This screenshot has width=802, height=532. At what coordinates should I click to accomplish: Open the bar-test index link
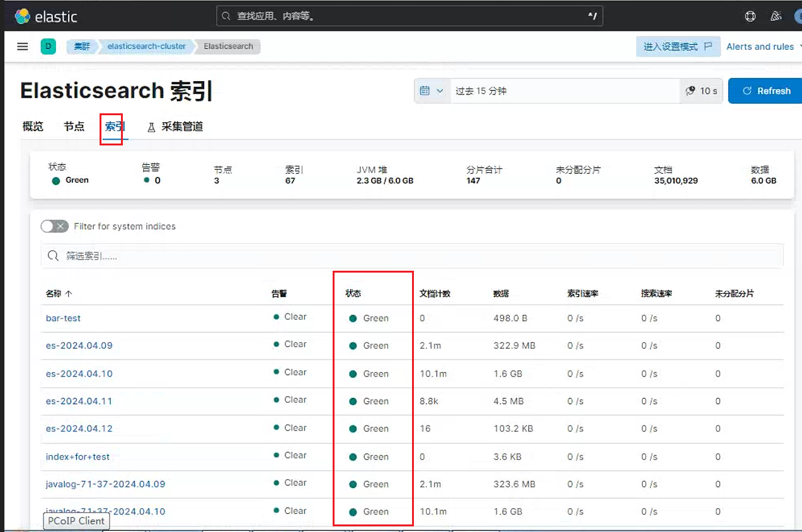pyautogui.click(x=63, y=318)
